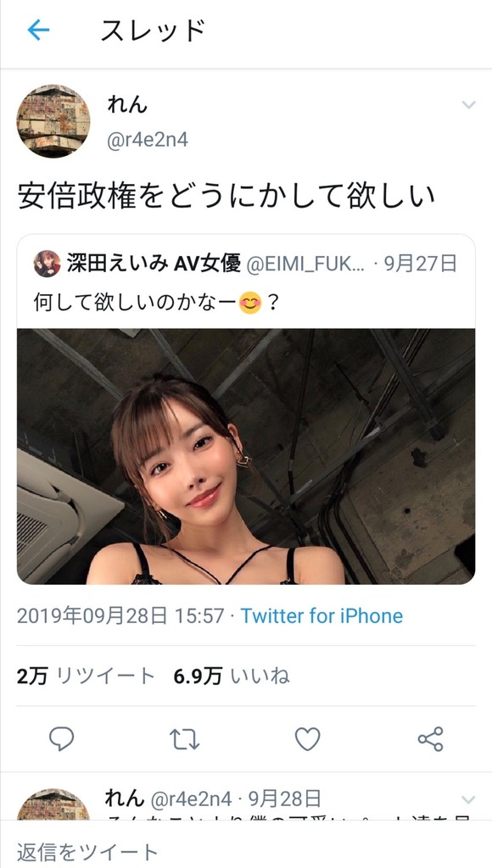View the 6.9万 いいね list
This screenshot has height=868, width=492.
[232, 676]
